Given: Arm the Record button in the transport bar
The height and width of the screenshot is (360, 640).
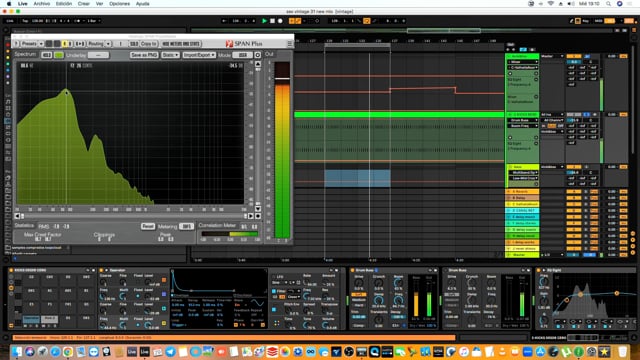Looking at the screenshot, I should (x=280, y=21).
